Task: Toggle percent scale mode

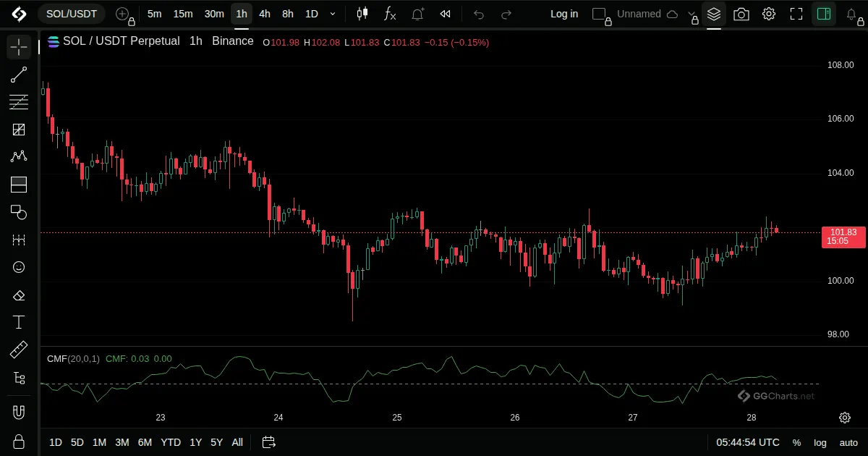Action: pyautogui.click(x=796, y=442)
